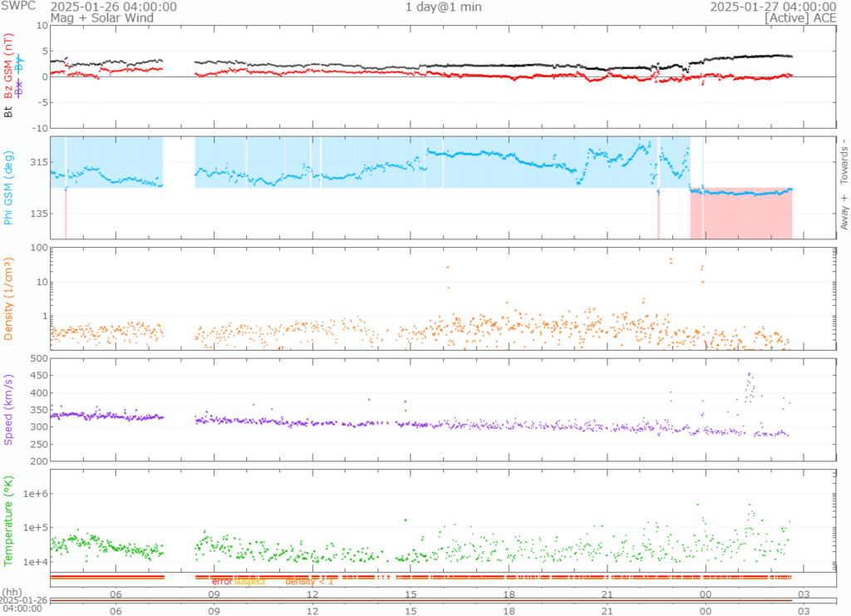Click the SWPC label in the corner

click(x=17, y=7)
